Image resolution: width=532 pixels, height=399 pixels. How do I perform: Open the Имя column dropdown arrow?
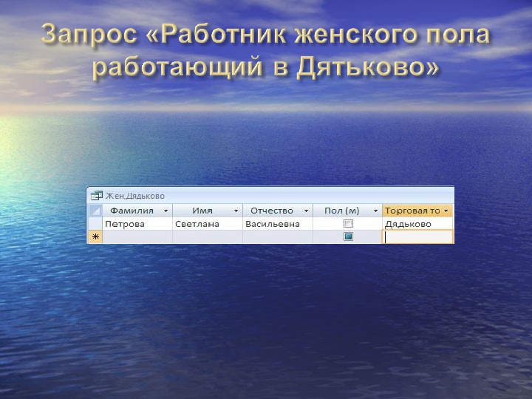tap(236, 211)
